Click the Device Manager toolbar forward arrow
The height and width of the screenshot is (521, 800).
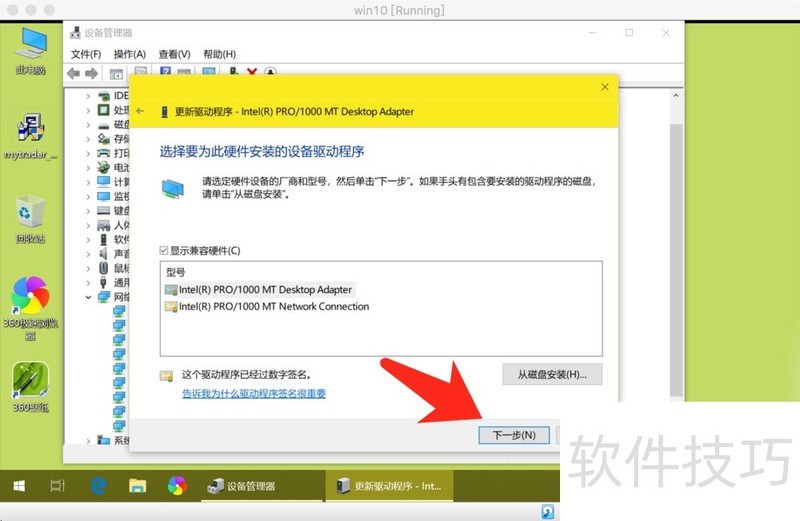pos(92,73)
